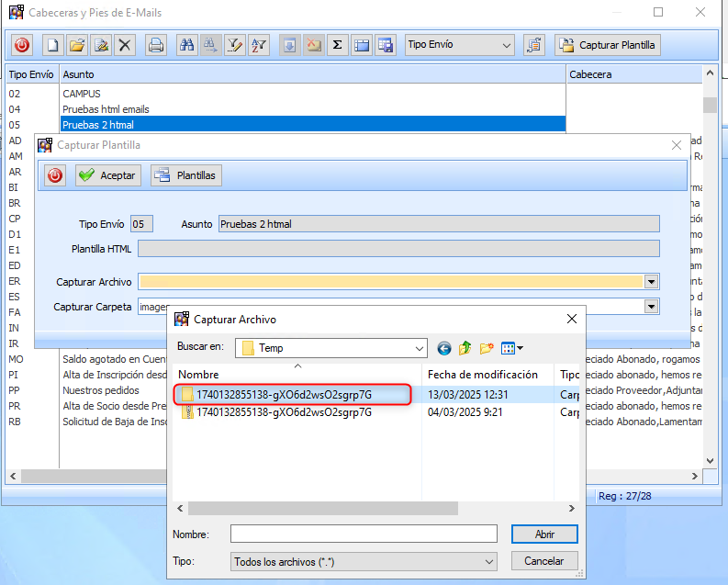
Task: Go back to the previous folder in file dialog
Action: [x=444, y=348]
